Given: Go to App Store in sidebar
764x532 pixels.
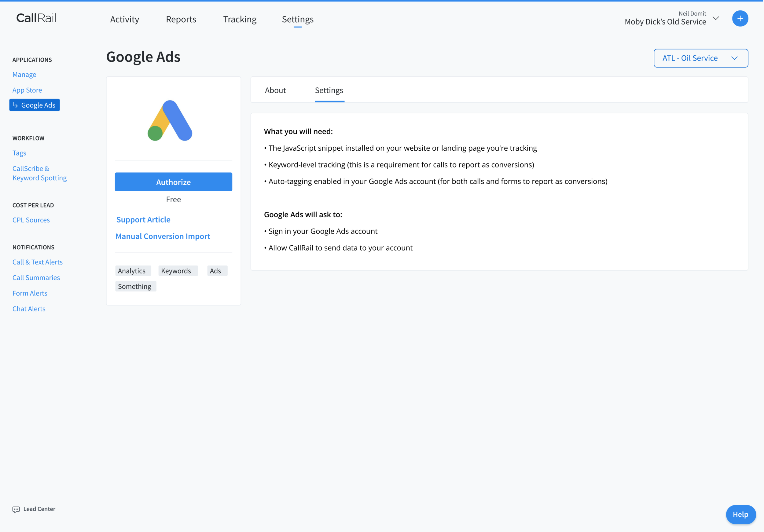Looking at the screenshot, I should (x=27, y=90).
